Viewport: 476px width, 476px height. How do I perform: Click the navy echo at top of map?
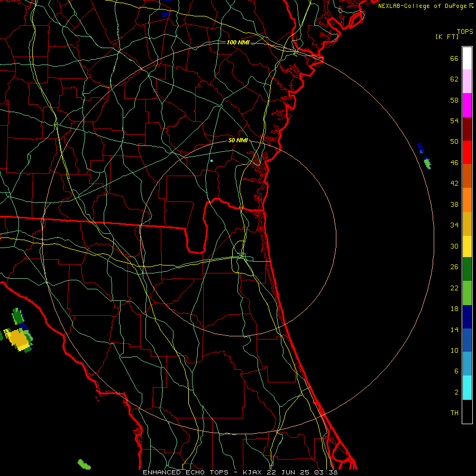click(x=166, y=14)
